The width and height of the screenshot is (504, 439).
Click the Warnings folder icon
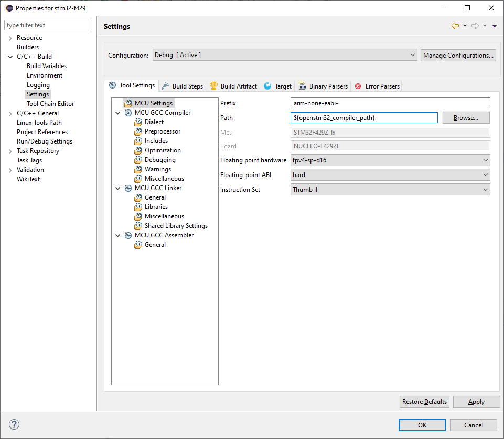(138, 169)
